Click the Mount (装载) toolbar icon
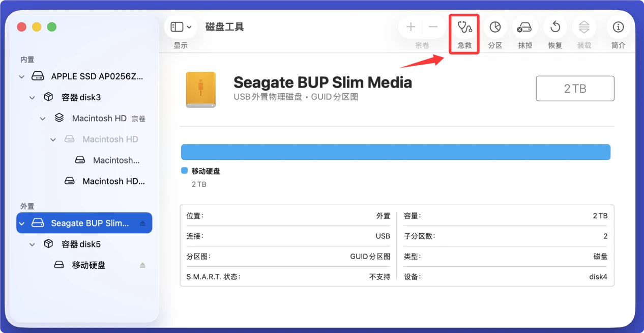Screen dimensions: 644x333 584,27
